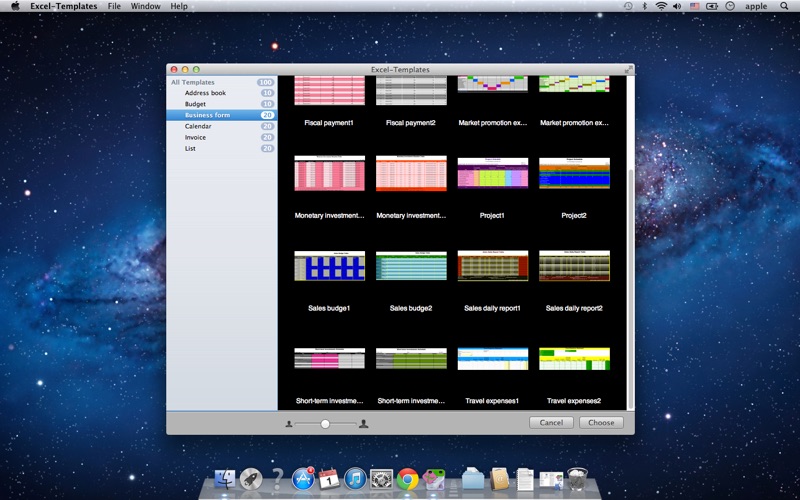800x500 pixels.
Task: Open Spotlight search magnifier
Action: pos(784,6)
